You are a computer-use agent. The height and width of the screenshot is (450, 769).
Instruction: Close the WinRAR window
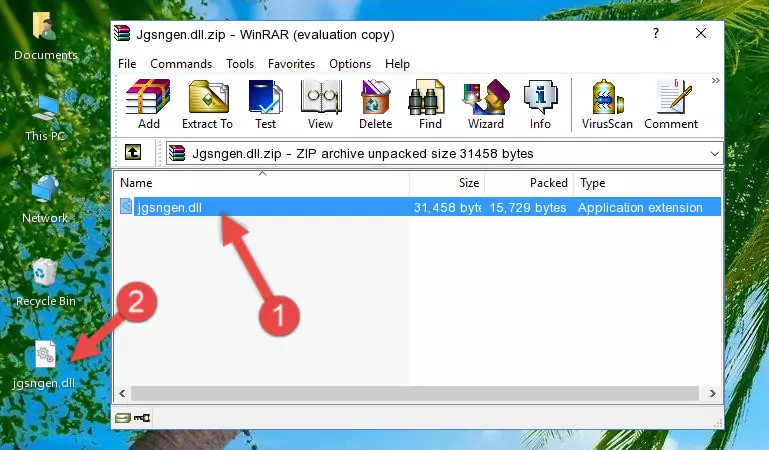[701, 33]
